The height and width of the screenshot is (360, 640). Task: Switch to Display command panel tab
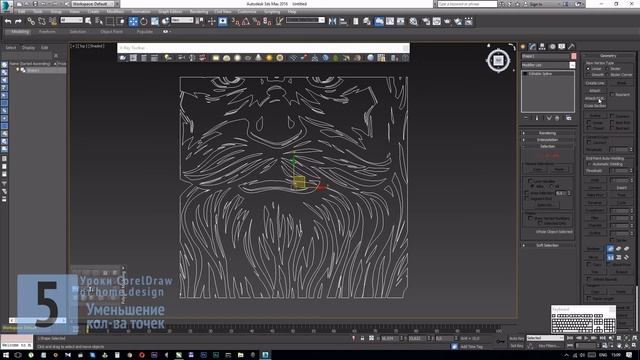point(562,47)
